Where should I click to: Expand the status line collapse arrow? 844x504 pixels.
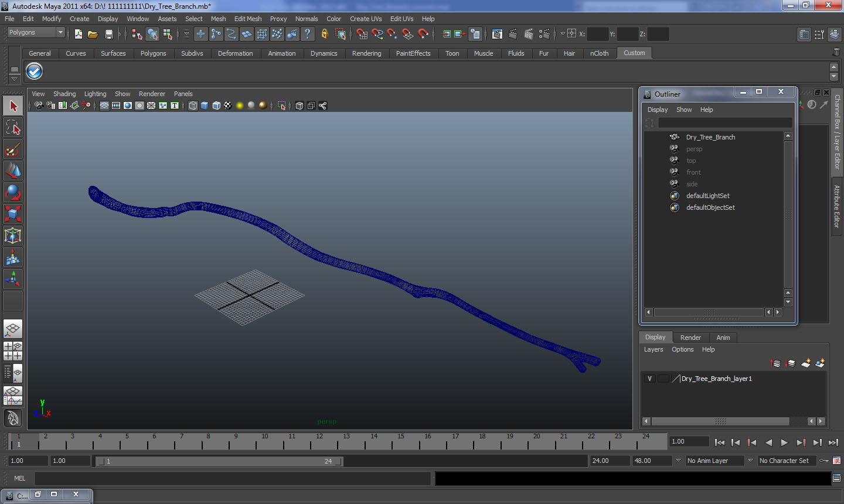tap(120, 34)
